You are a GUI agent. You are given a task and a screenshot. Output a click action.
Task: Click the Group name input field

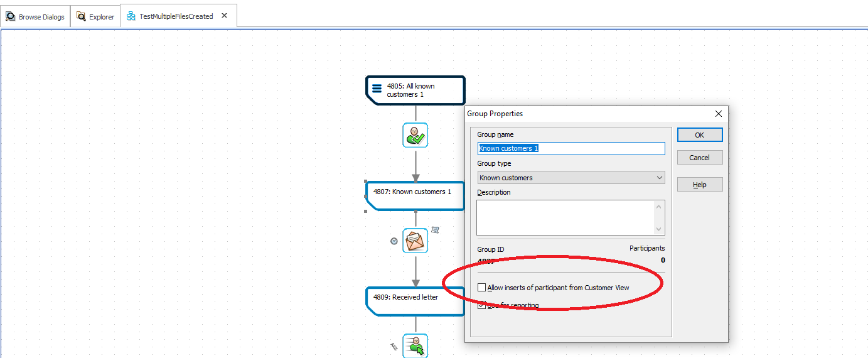tap(571, 148)
